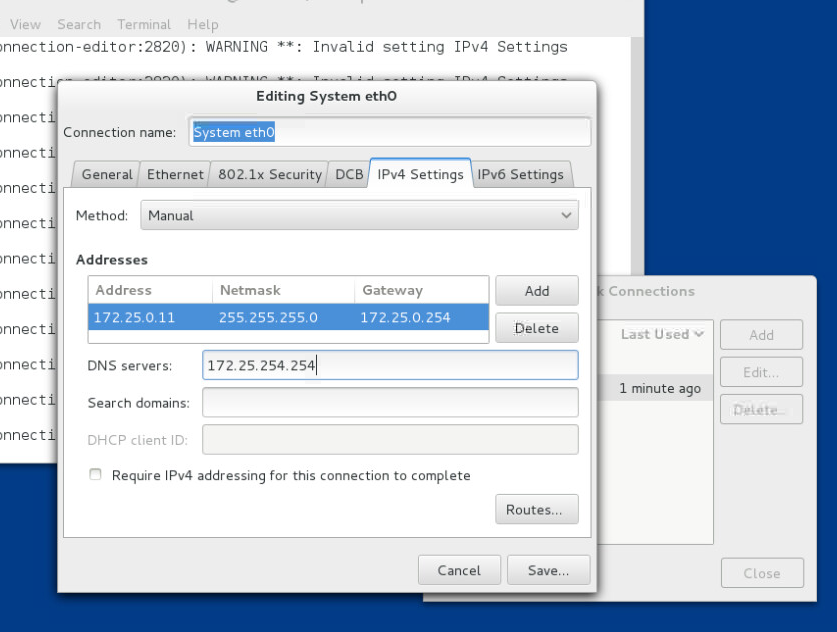Image resolution: width=837 pixels, height=632 pixels.
Task: Click Edit in Network Connections window
Action: [x=761, y=372]
